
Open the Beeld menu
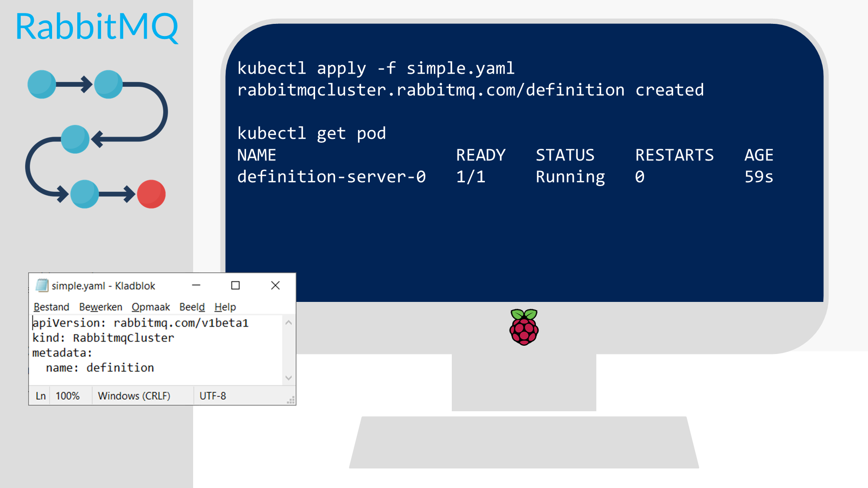[x=192, y=307]
